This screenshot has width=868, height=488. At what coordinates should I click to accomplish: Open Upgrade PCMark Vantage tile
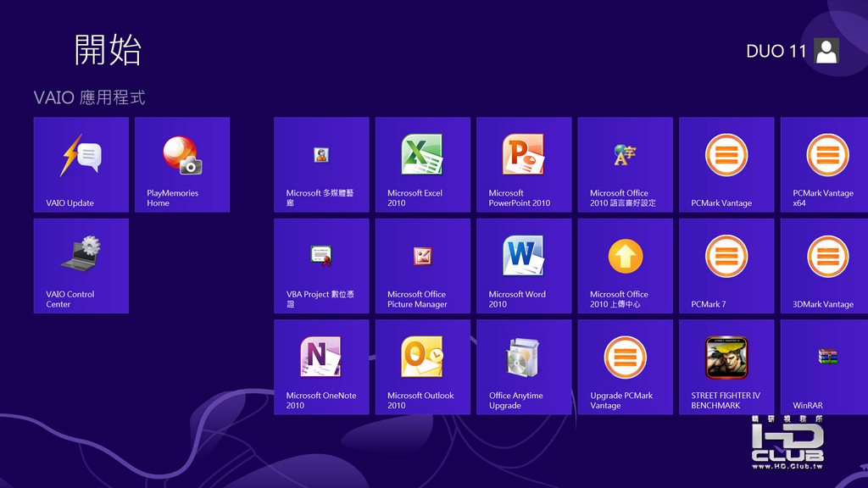[625, 367]
